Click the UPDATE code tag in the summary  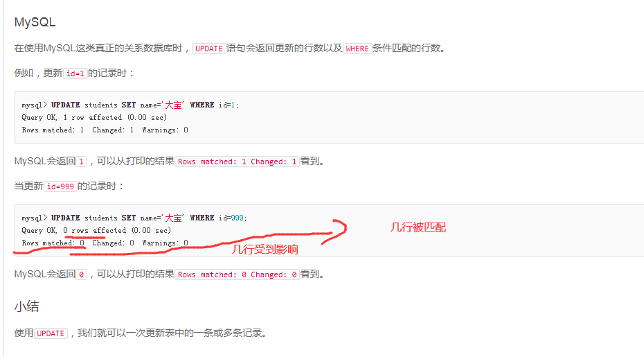pyautogui.click(x=51, y=333)
